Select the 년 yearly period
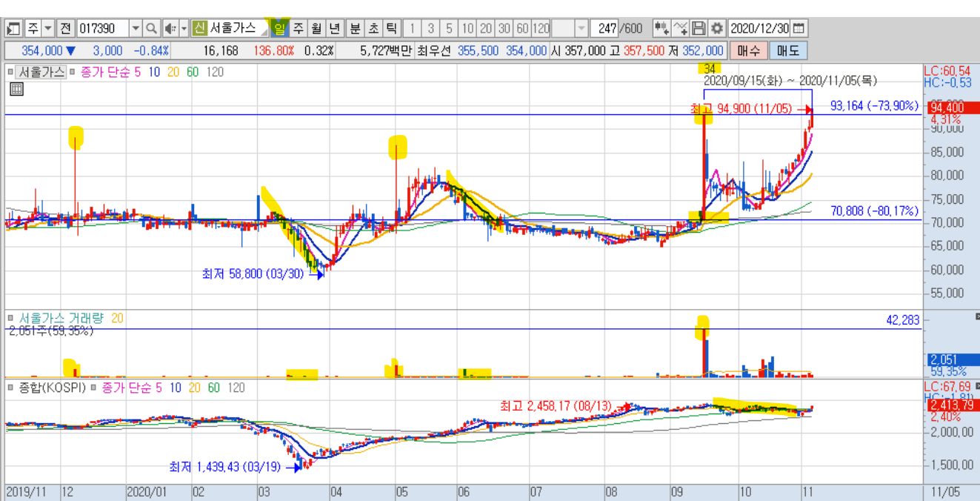This screenshot has height=501, width=980. click(334, 28)
